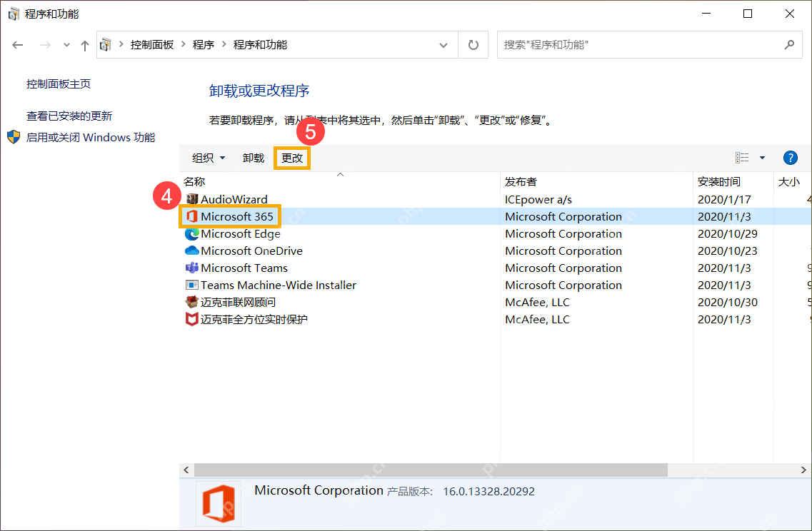812x531 pixels.
Task: Open 启用或关闭 Windows 功能 link
Action: coord(91,137)
